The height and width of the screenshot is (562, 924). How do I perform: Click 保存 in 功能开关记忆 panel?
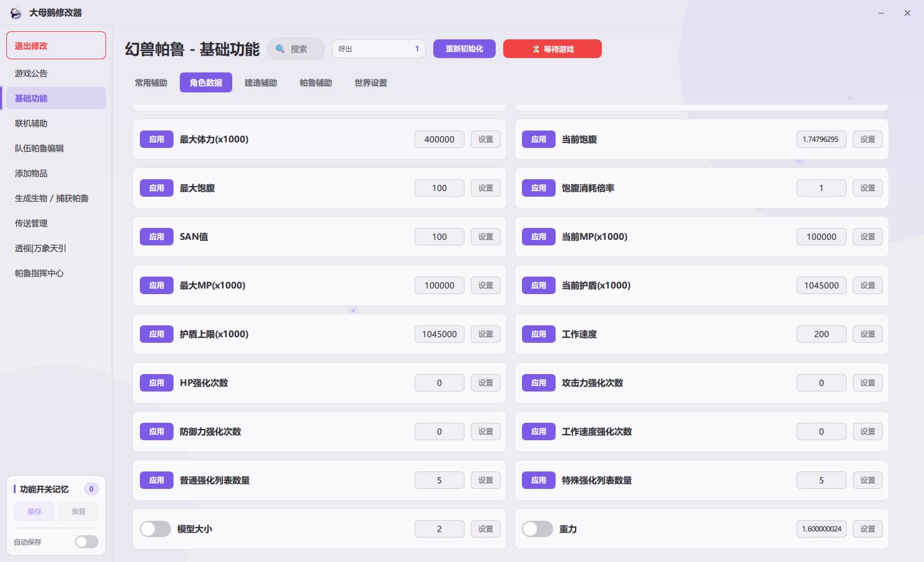[x=34, y=511]
